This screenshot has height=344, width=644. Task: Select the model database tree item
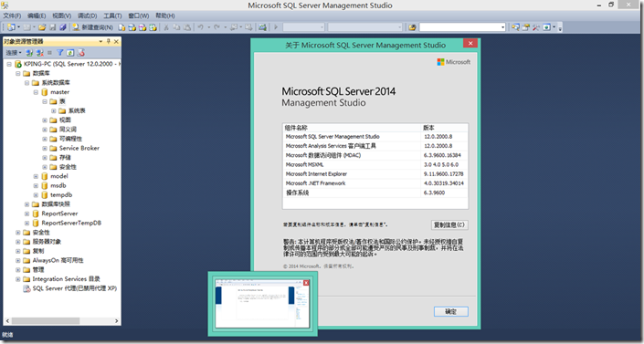tap(55, 176)
